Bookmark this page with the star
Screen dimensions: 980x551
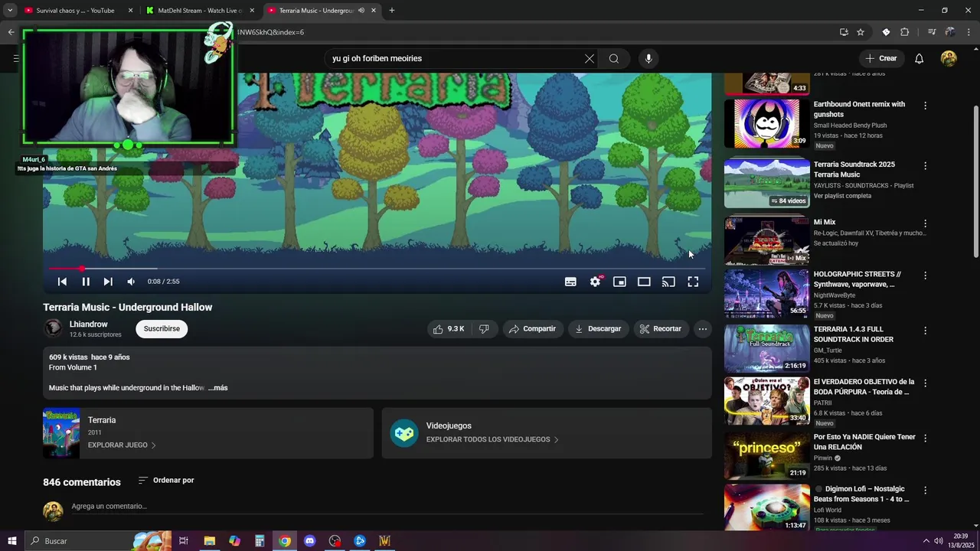coord(861,32)
